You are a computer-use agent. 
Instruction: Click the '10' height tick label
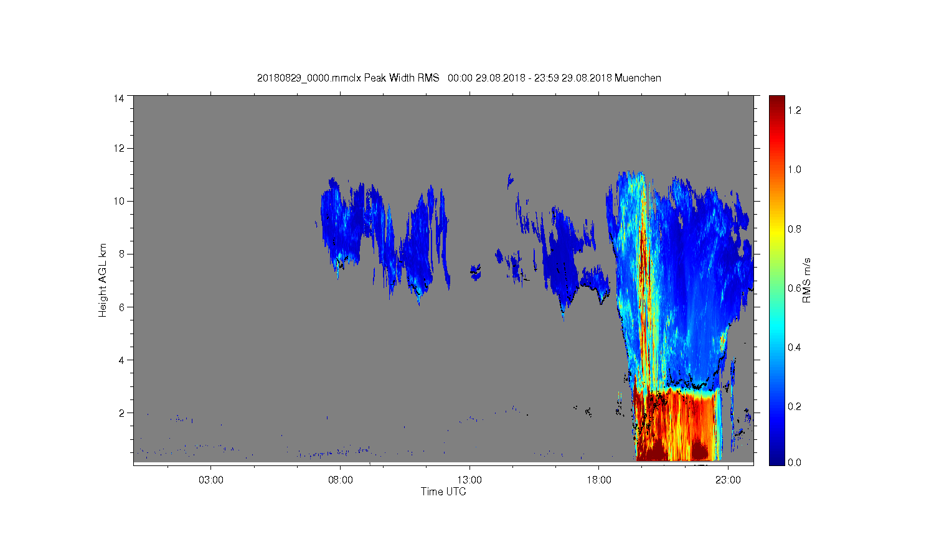(119, 201)
